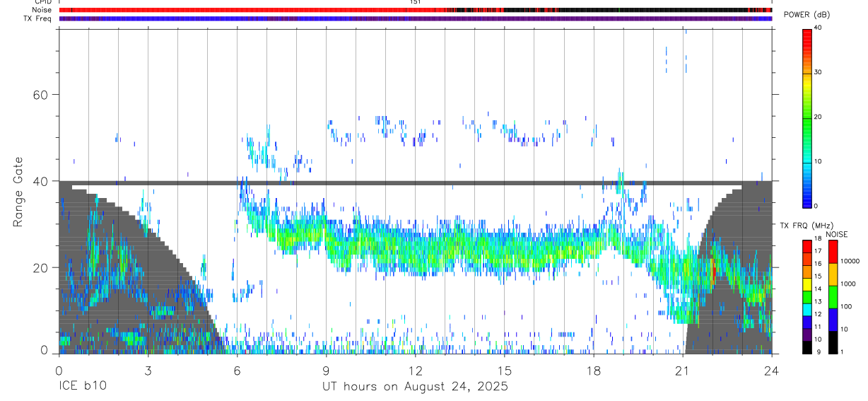
Task: Click the "NOISE" legend title above noise scale
Action: point(837,234)
